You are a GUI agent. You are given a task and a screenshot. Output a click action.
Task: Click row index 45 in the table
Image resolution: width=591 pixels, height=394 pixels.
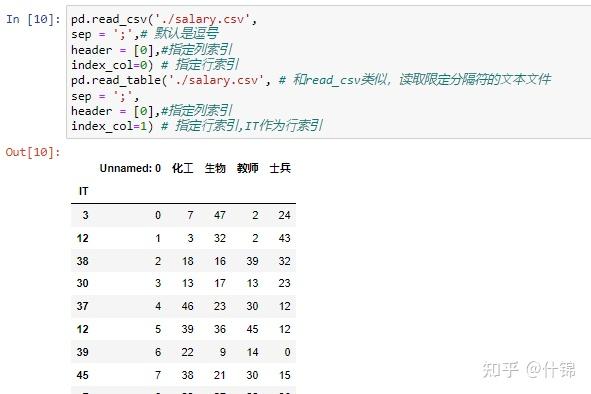click(83, 375)
